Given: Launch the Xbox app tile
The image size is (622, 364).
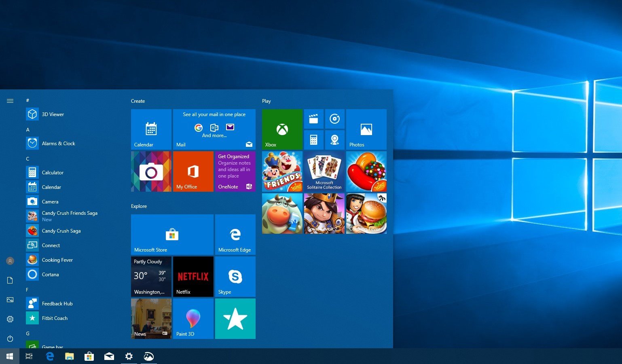Looking at the screenshot, I should (282, 129).
